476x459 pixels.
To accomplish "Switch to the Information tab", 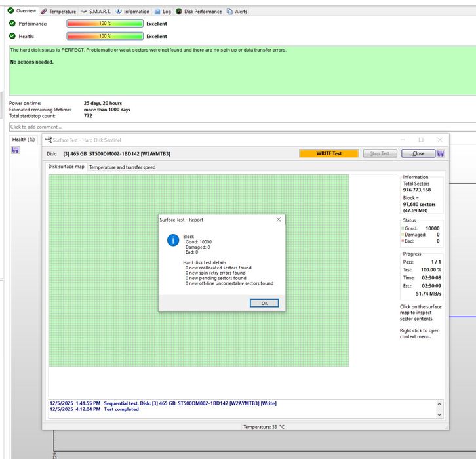I will click(x=132, y=12).
